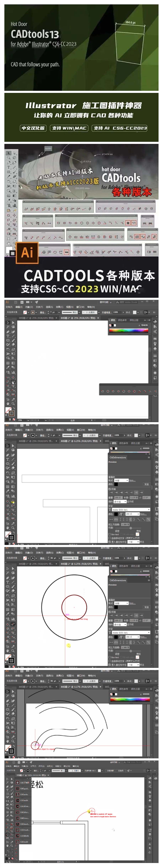160x868 pixels.
Task: Select the Selection tool in the blank-canvas Illustrator window
Action: (8, 323)
